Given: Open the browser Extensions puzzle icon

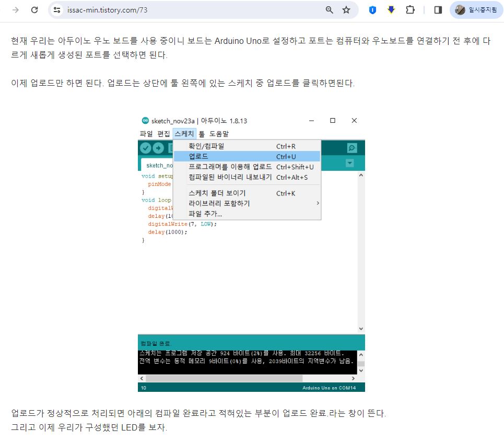Looking at the screenshot, I should point(410,10).
